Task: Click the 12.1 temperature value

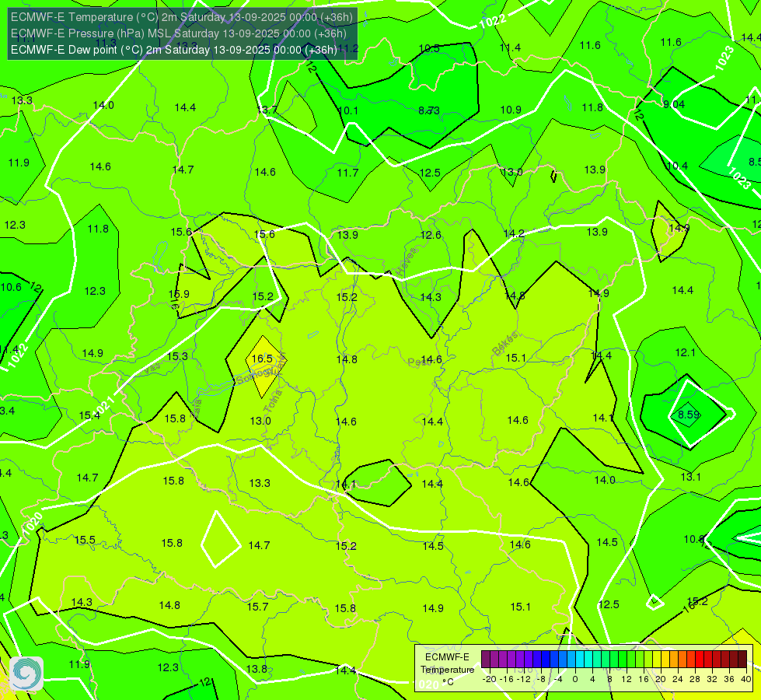Action: [686, 352]
